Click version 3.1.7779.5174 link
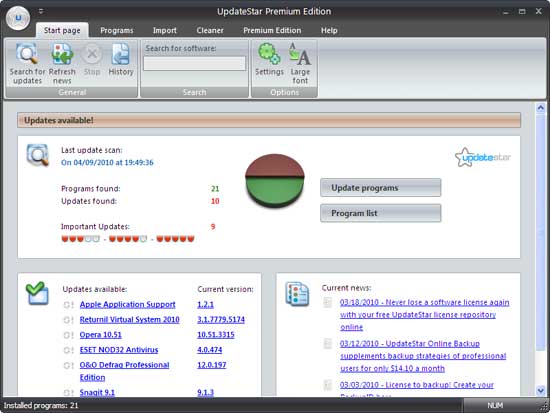Screen dimensions: 550x413 tap(221, 320)
